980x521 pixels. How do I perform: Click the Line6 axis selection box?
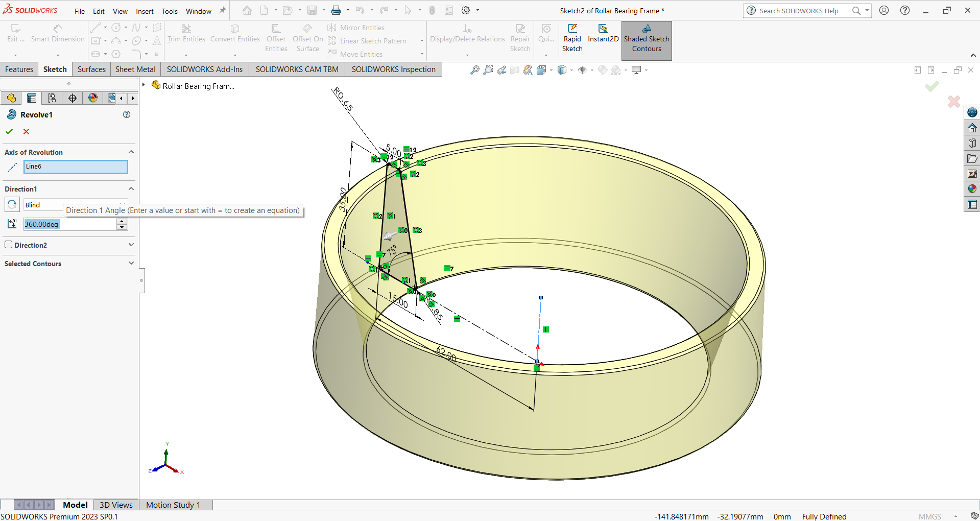[x=76, y=167]
